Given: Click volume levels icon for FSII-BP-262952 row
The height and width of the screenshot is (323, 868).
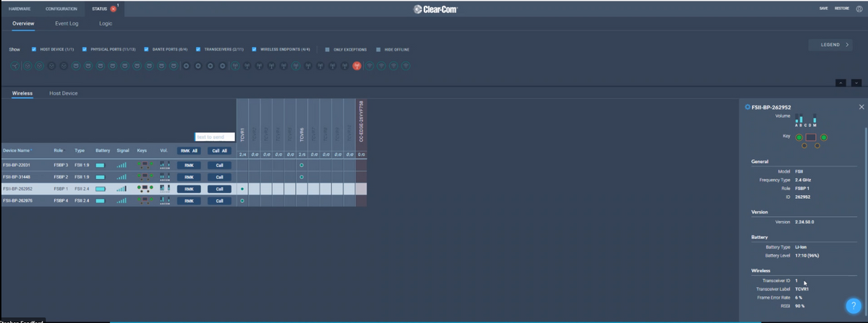Looking at the screenshot, I should [165, 189].
